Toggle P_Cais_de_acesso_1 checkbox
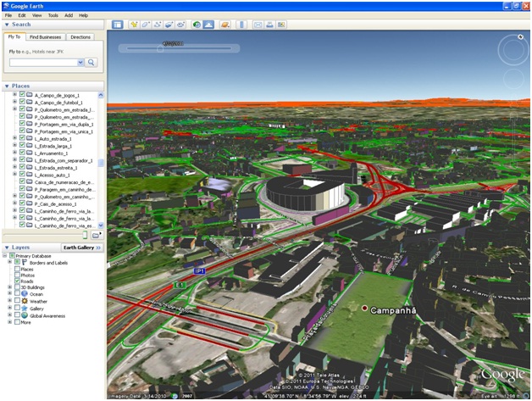532x401 pixels. pos(22,203)
